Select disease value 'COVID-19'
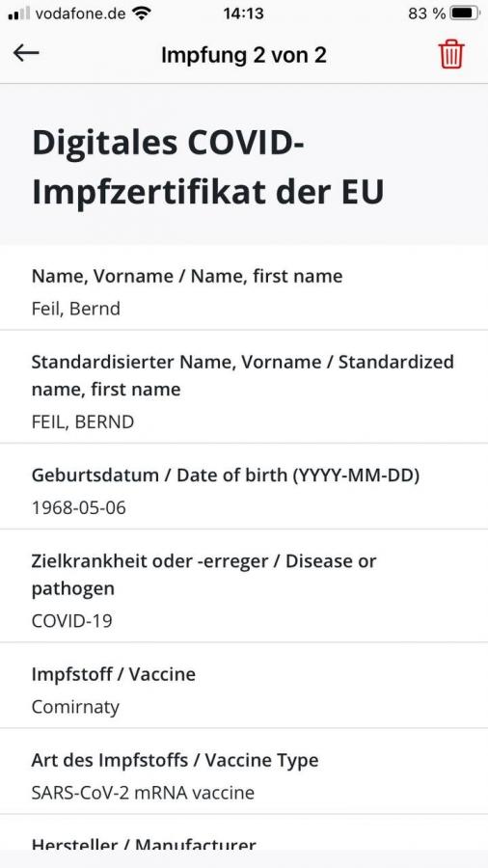Viewport: 488px width, 868px height. [x=72, y=621]
